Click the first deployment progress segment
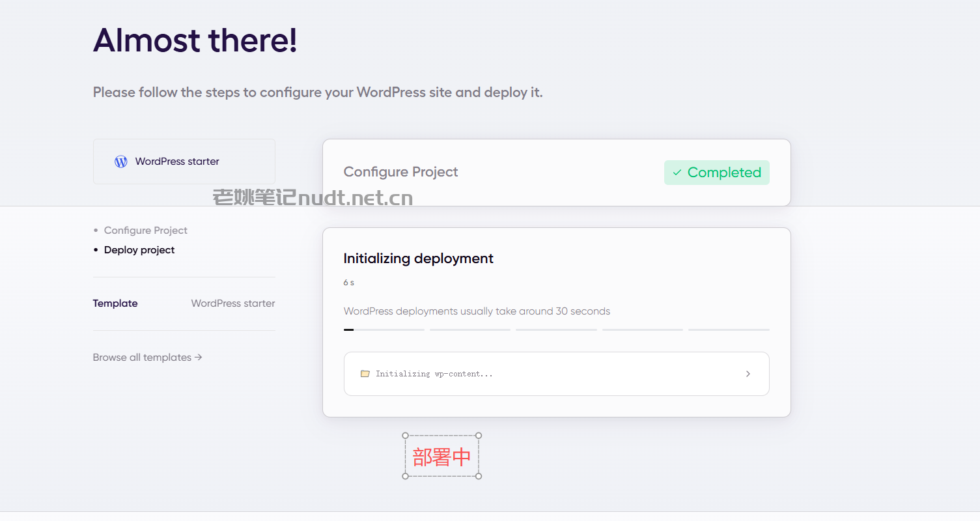This screenshot has width=980, height=521. pos(384,330)
